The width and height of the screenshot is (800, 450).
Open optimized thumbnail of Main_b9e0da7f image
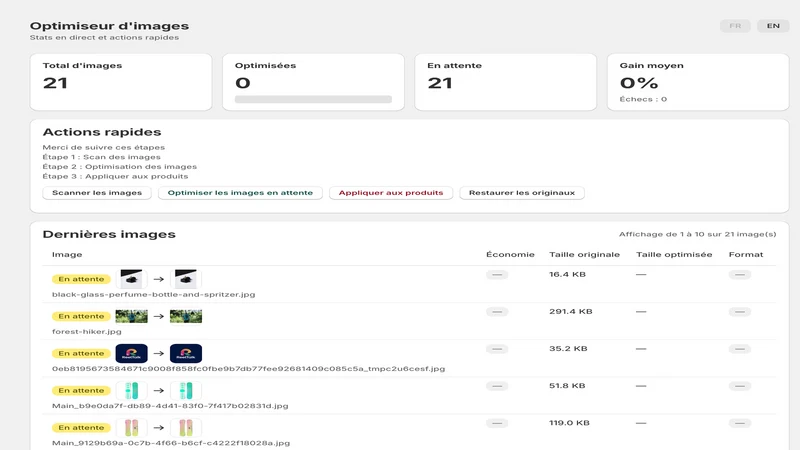(186, 391)
